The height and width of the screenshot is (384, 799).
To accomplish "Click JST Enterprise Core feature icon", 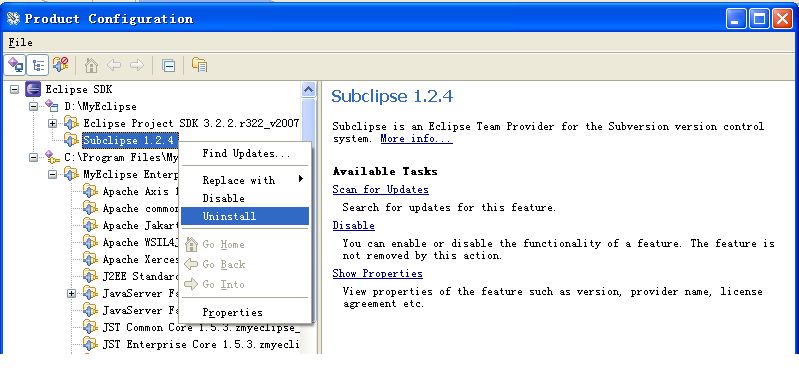I will [90, 344].
